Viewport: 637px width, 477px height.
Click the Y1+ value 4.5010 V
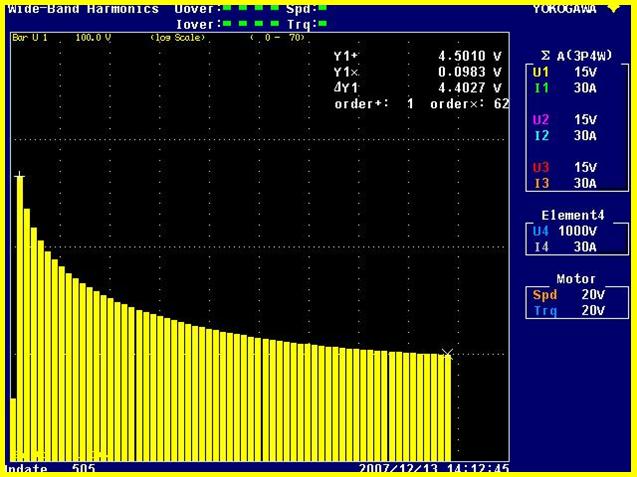(x=470, y=56)
